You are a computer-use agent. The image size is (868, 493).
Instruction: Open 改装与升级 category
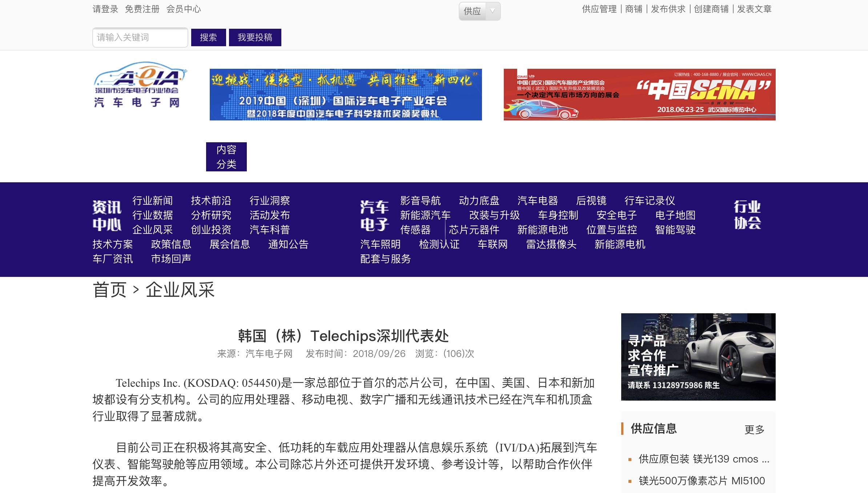click(x=494, y=215)
